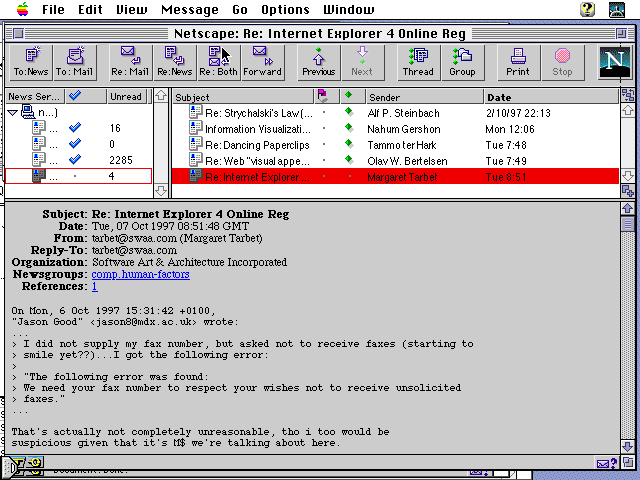Image resolution: width=640 pixels, height=480 pixels.
Task: Open the comp.human-factors newsgroup link
Action: [x=140, y=274]
